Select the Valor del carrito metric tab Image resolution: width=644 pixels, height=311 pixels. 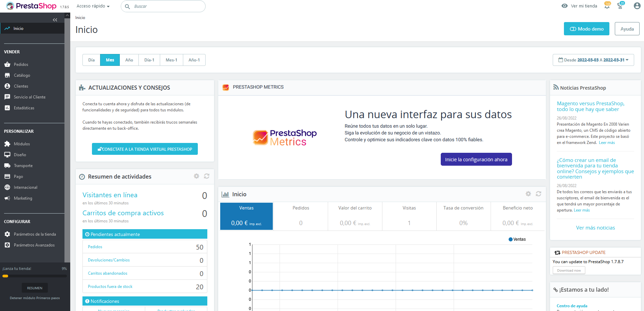pos(355,216)
